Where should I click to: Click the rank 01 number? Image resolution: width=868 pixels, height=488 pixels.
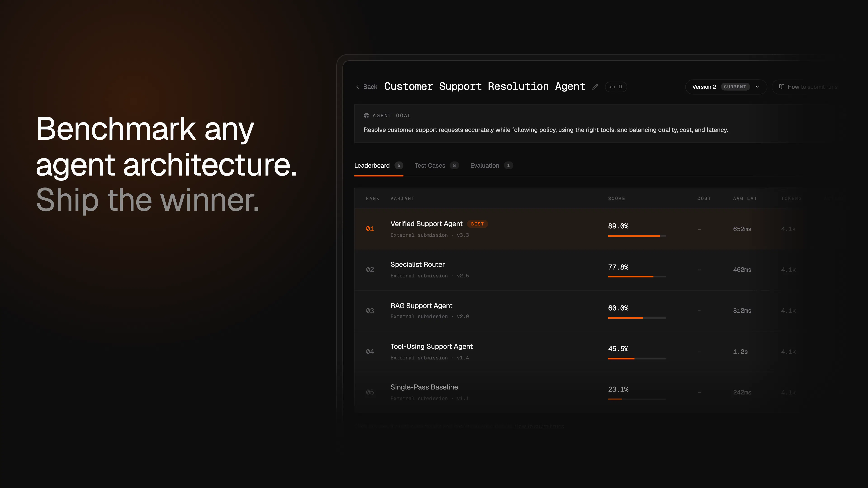[370, 229]
